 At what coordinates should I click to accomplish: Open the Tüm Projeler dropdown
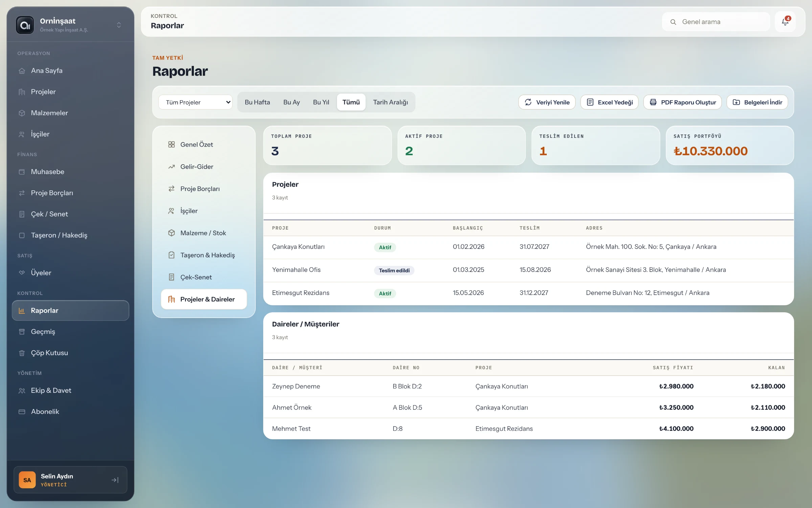coord(196,102)
